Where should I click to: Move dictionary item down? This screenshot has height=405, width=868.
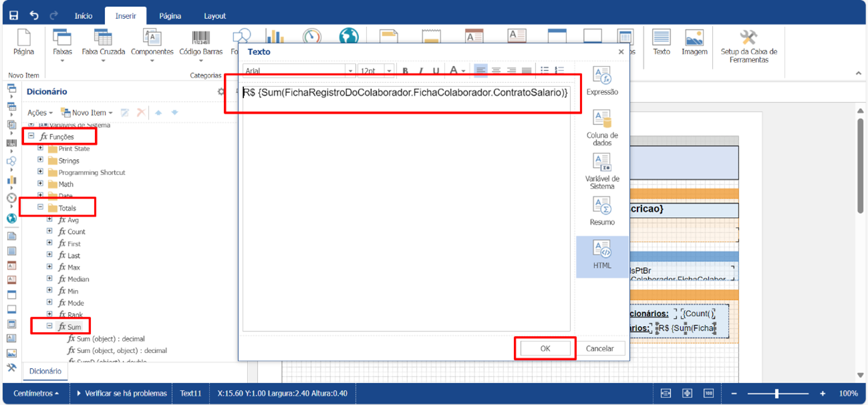tap(174, 112)
